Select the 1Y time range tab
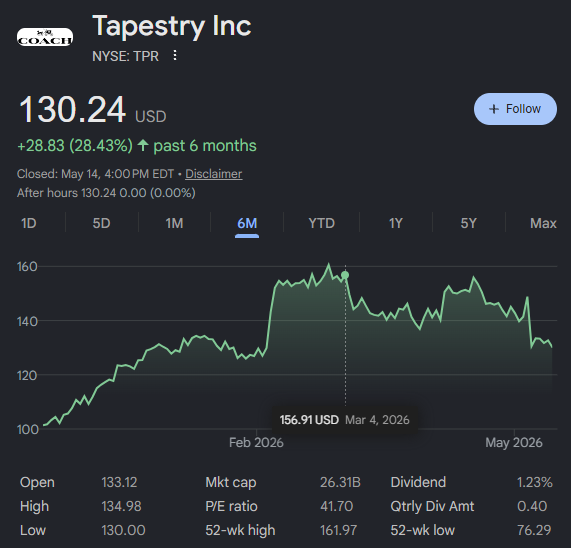 coord(396,223)
